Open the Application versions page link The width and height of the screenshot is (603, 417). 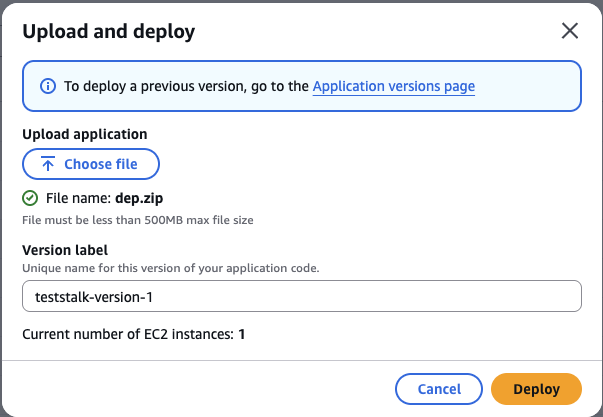pos(393,86)
